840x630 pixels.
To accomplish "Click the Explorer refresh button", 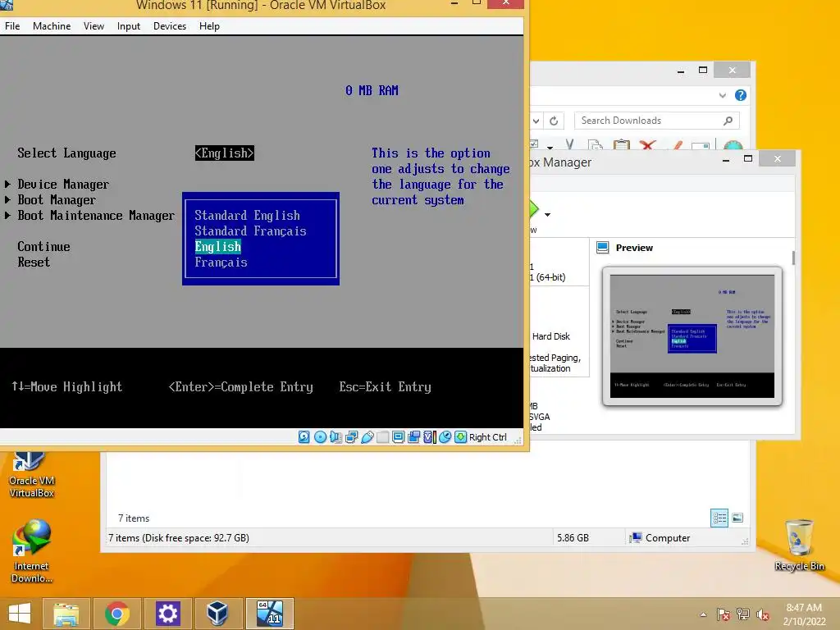I will click(x=554, y=121).
